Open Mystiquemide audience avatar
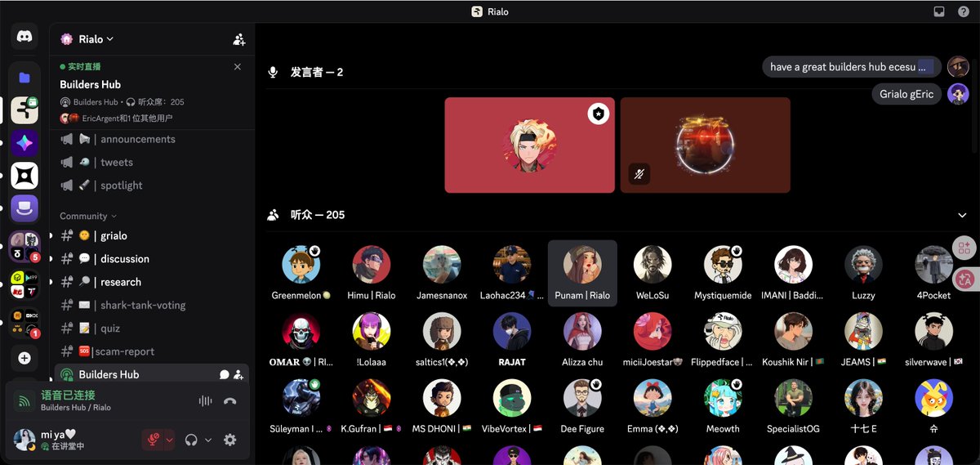 tap(723, 265)
